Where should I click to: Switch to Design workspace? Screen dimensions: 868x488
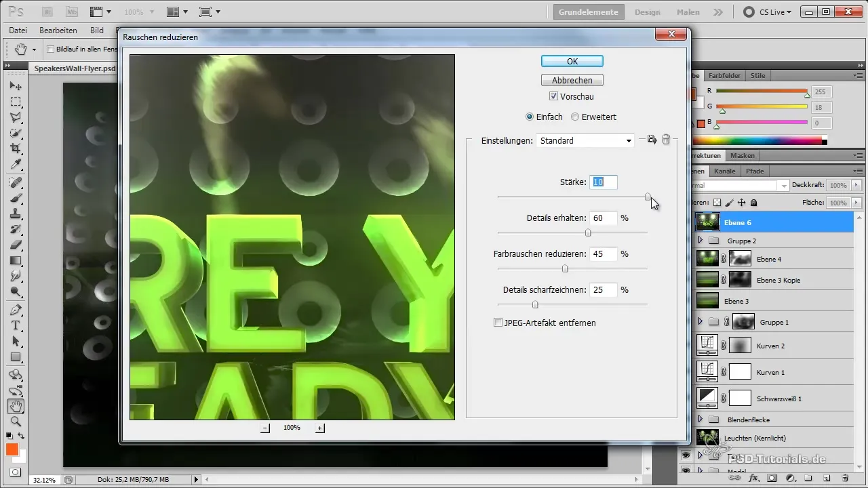pos(647,12)
